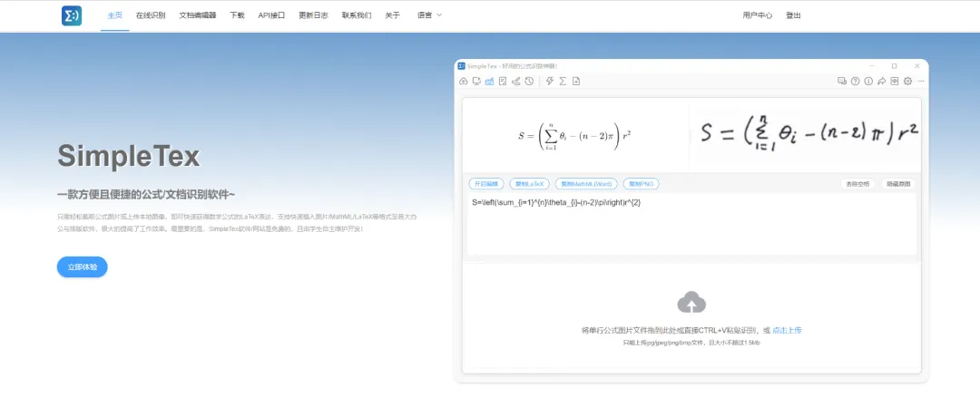Open the 关于 about menu item
This screenshot has width=980, height=407.
click(393, 15)
